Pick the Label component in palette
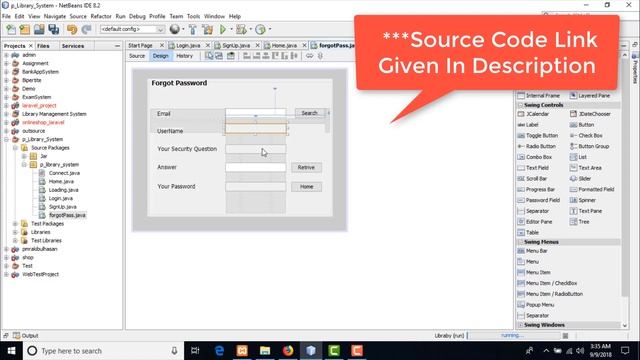This screenshot has height=360, width=640. click(528, 125)
